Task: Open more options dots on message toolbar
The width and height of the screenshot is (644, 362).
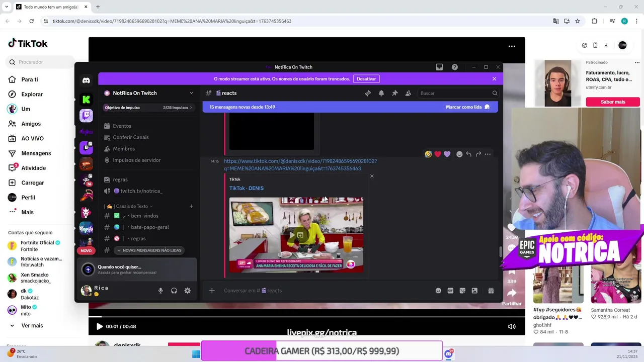Action: (488, 154)
